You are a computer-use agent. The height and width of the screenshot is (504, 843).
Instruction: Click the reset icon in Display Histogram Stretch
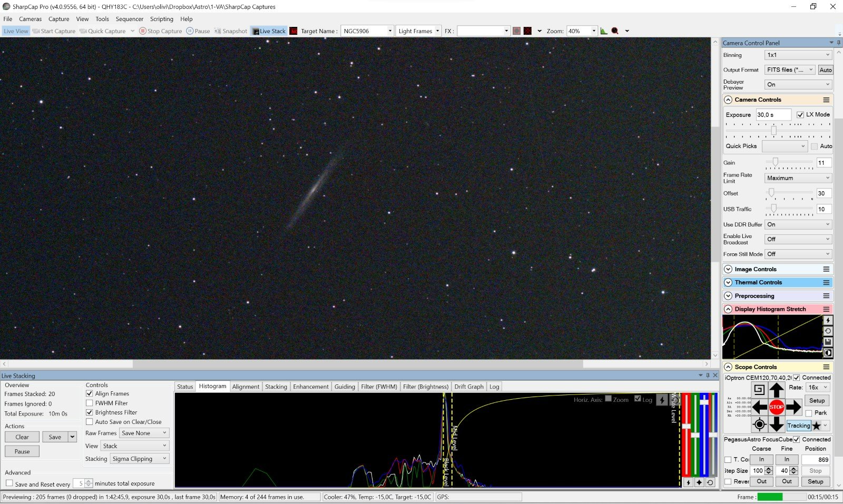828,331
